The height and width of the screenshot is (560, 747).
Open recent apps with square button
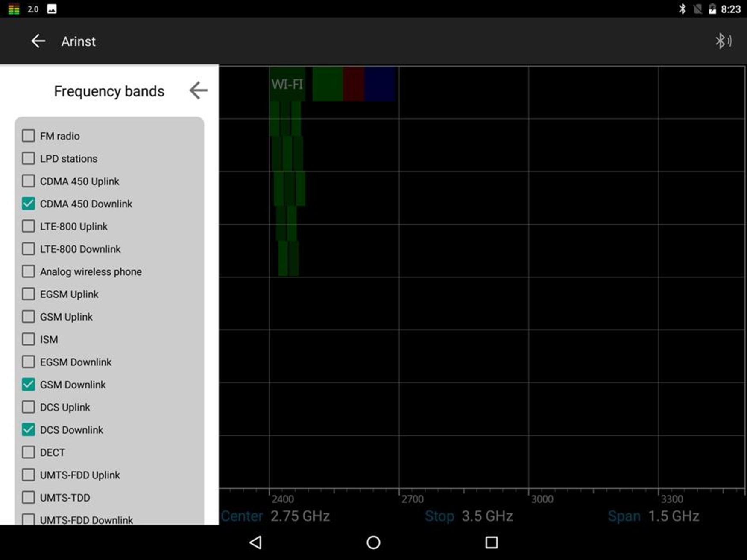tap(491, 542)
